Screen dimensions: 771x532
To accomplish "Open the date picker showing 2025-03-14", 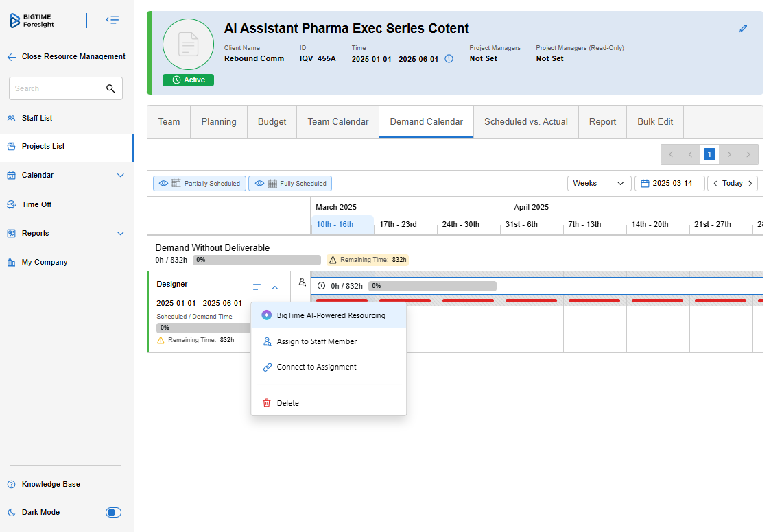I will [x=669, y=184].
